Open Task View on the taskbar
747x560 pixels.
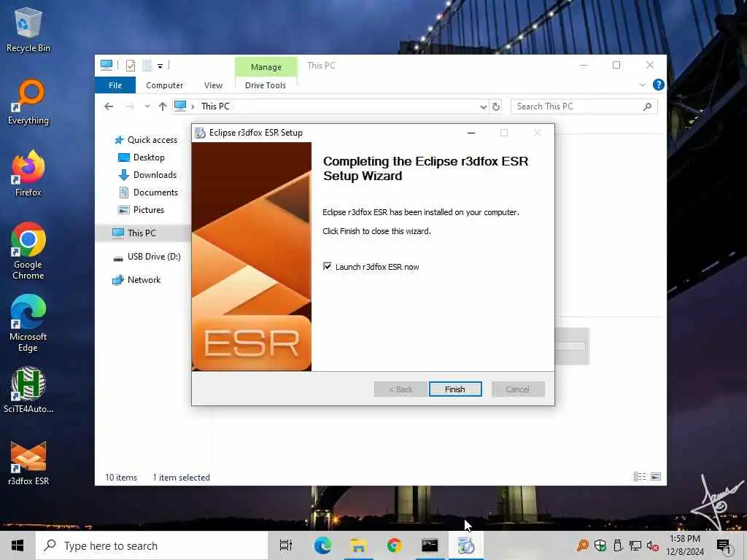pyautogui.click(x=286, y=545)
